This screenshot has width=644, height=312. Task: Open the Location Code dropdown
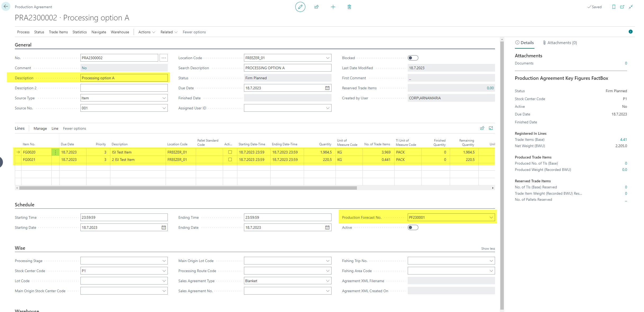[x=328, y=58]
